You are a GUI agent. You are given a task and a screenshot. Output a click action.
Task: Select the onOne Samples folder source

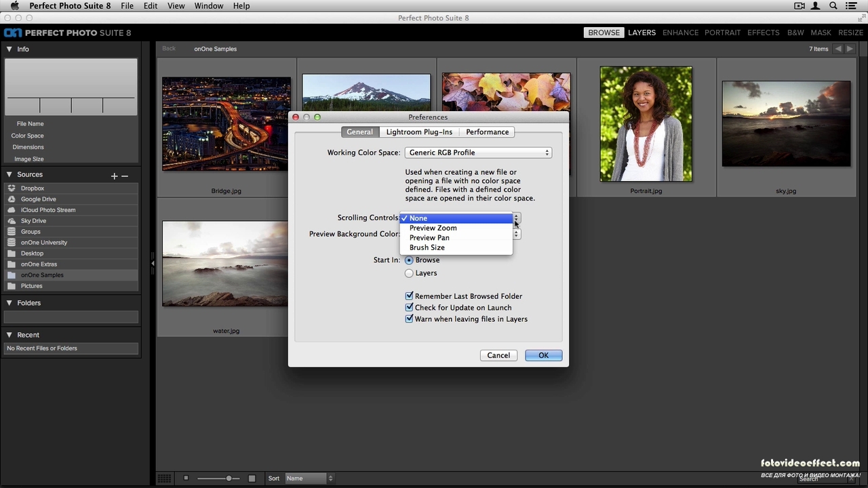(71, 275)
